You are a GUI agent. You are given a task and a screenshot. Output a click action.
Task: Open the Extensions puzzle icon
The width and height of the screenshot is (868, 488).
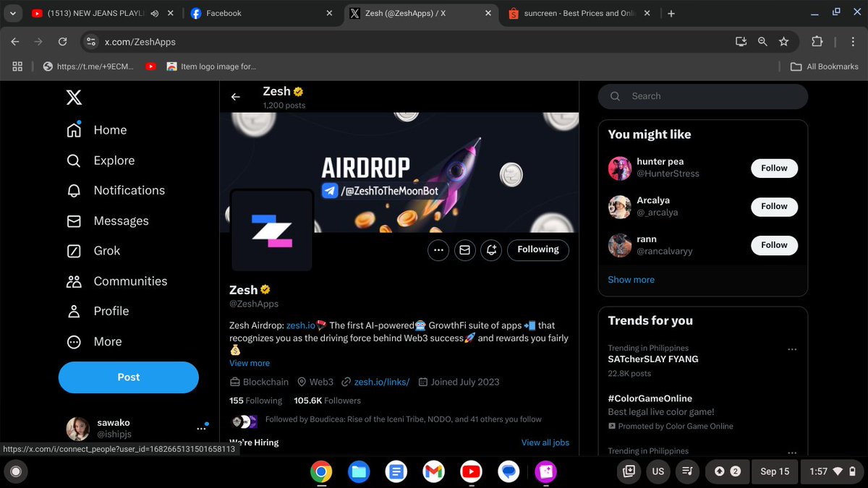pos(817,42)
